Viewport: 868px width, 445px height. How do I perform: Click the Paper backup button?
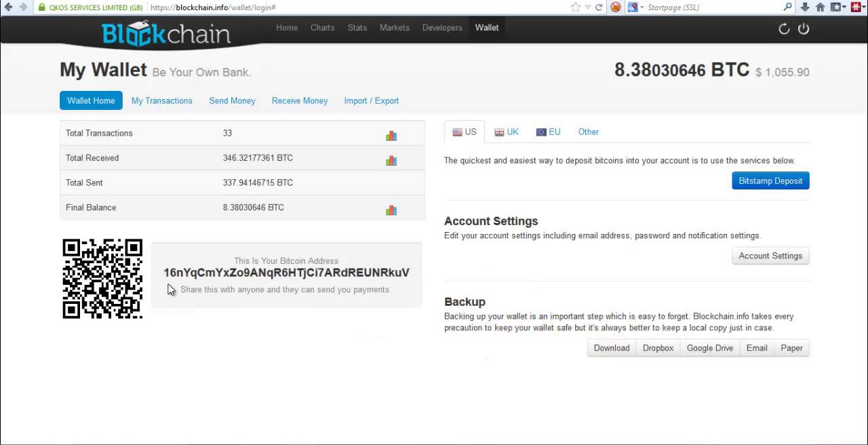coord(791,348)
